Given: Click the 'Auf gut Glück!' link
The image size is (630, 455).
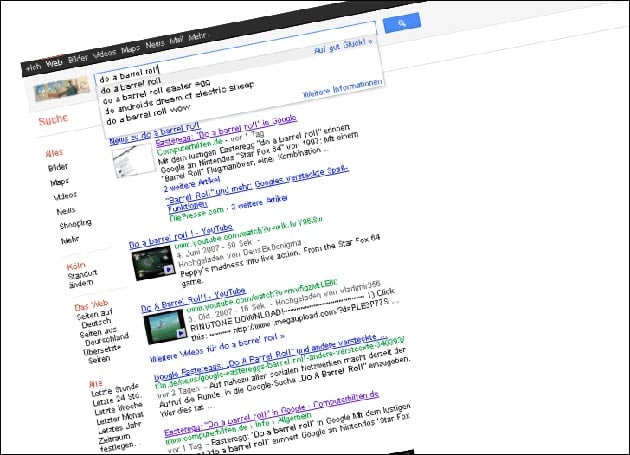Looking at the screenshot, I should tap(344, 45).
